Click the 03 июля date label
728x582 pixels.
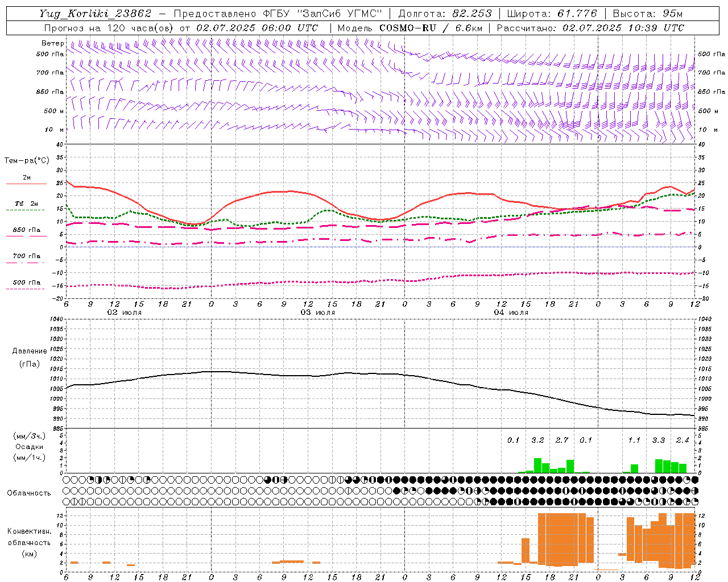coord(318,313)
